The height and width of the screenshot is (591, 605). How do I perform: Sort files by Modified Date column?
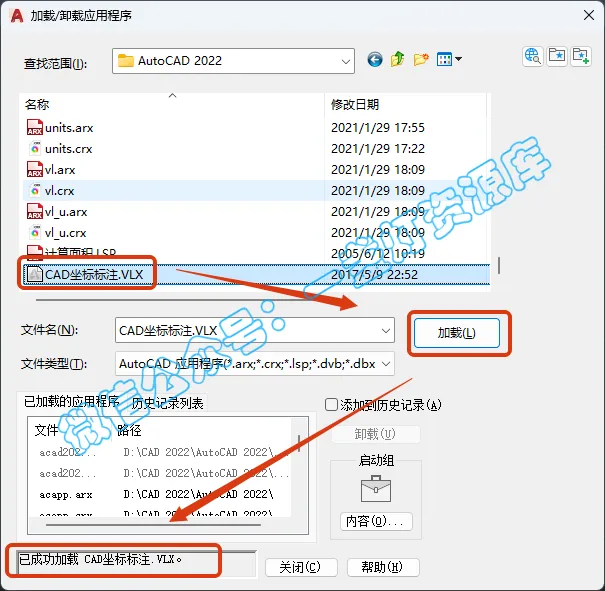coord(405,104)
